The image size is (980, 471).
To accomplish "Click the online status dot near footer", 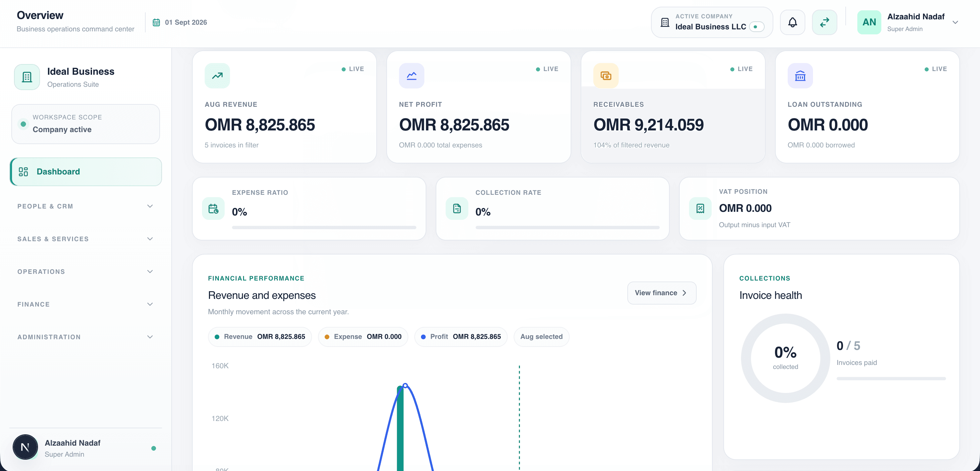I will click(154, 448).
